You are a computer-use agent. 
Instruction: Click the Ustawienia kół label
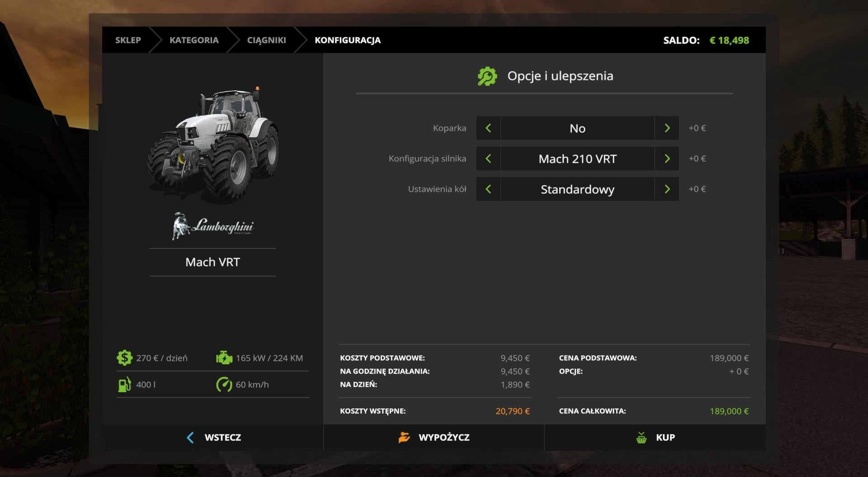(x=437, y=189)
